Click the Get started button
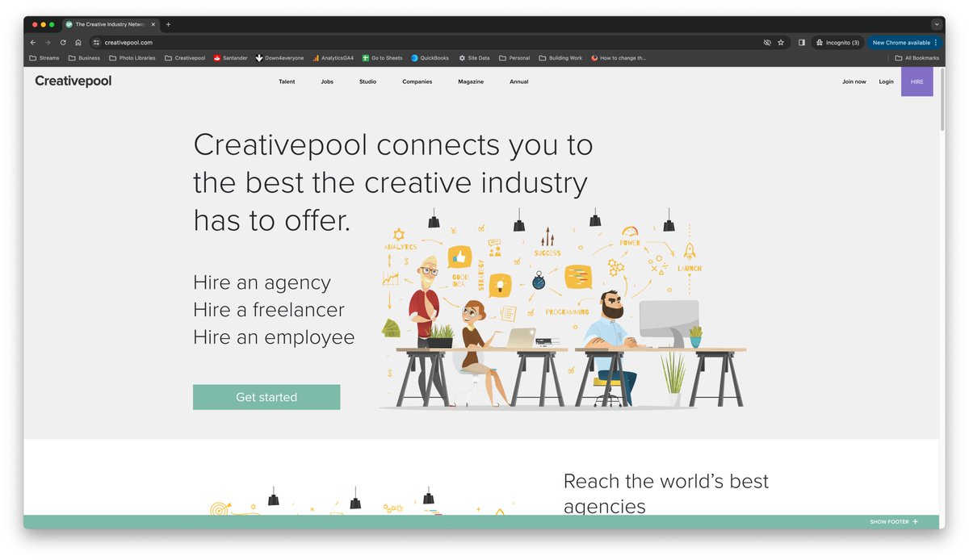 (x=266, y=397)
